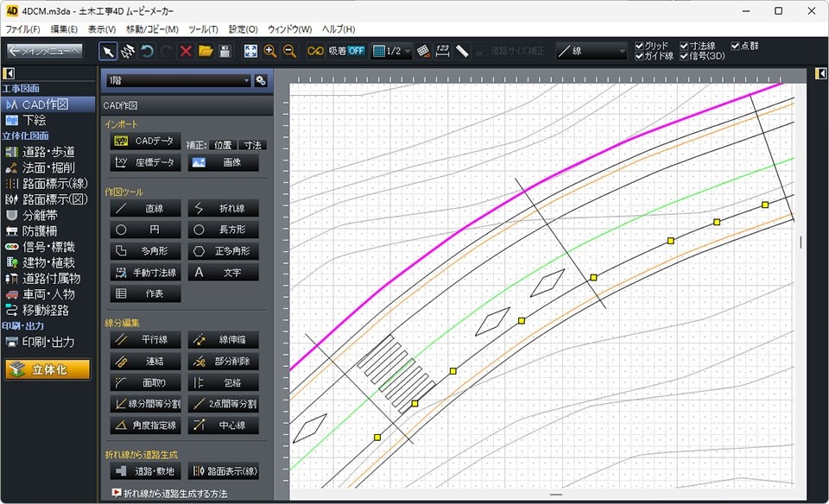829x504 pixels.
Task: Click the red X delete icon
Action: 186,51
